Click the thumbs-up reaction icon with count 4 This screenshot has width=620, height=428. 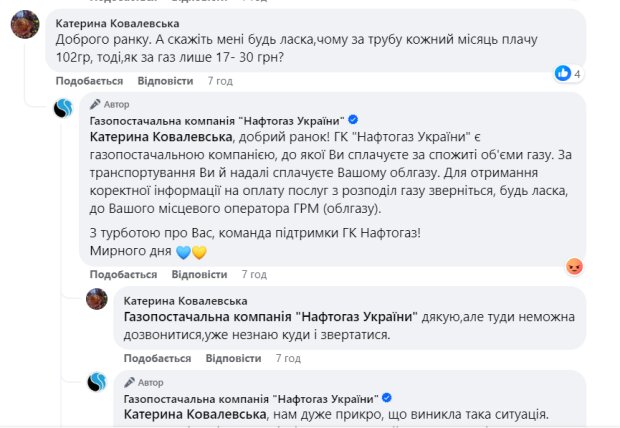(564, 73)
